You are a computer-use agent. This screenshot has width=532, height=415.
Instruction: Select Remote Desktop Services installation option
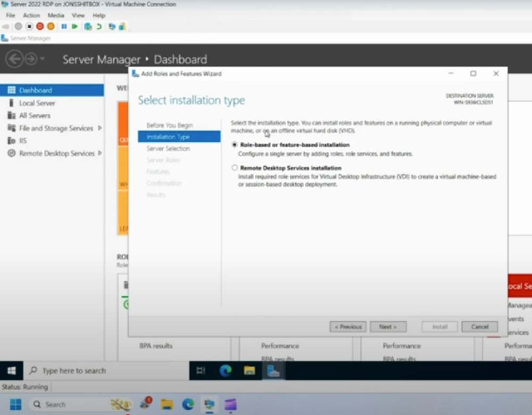coord(235,168)
